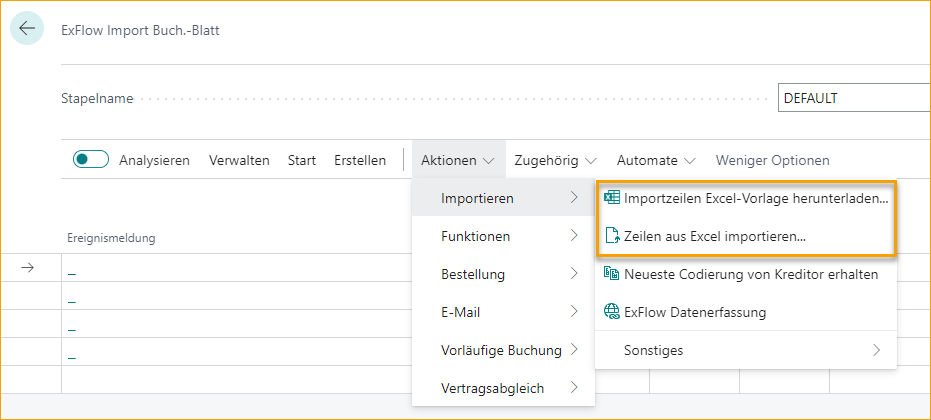The height and width of the screenshot is (420, 931).
Task: Click Weniger Optionen
Action: (772, 160)
